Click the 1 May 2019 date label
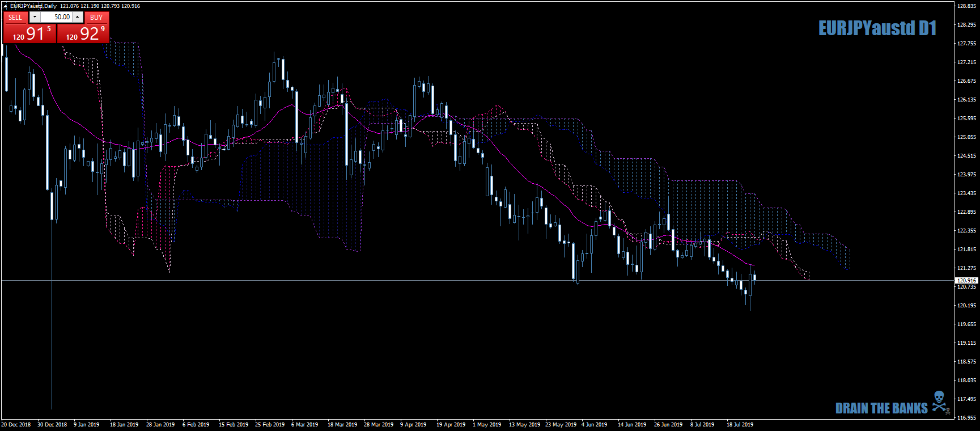Screen dimensions: 980x431 pyautogui.click(x=487, y=424)
